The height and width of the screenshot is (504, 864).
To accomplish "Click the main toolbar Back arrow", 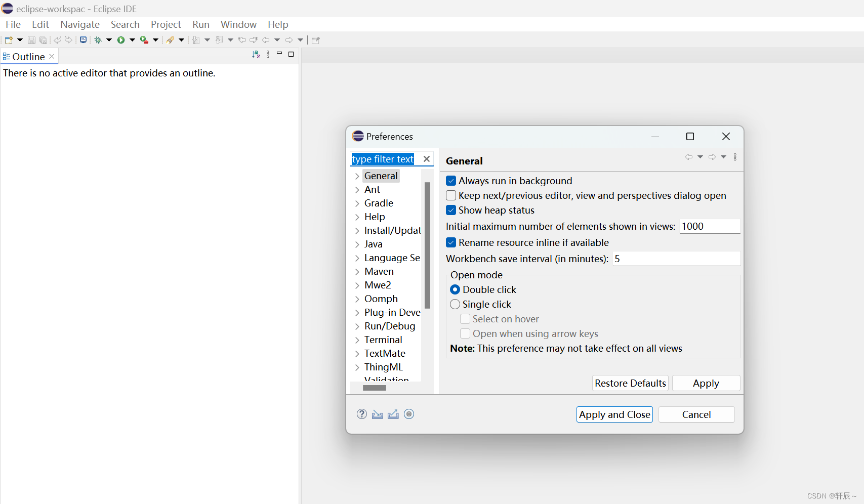I will tap(266, 40).
